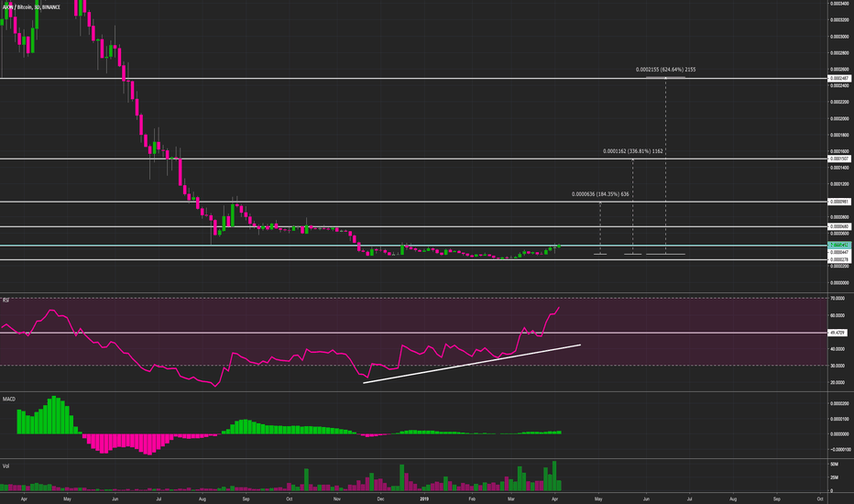Click the 0.0001200 price axis value
The image size is (854, 504).
point(840,184)
